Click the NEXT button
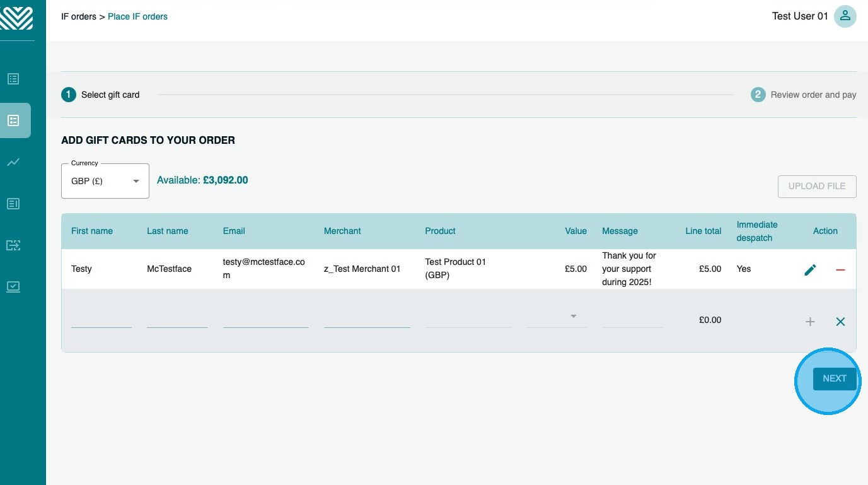 835,378
